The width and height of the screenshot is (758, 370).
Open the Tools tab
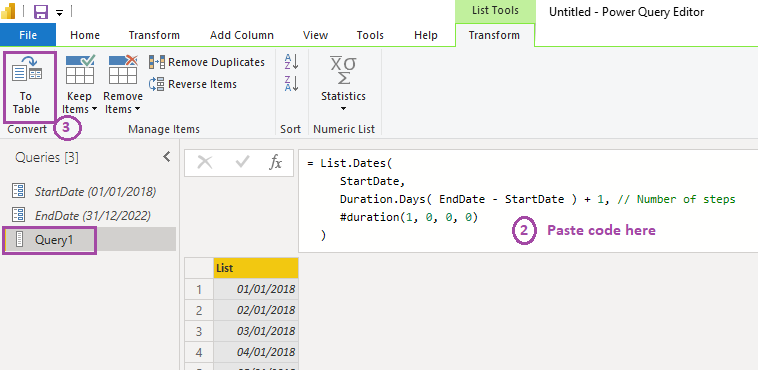coord(370,35)
